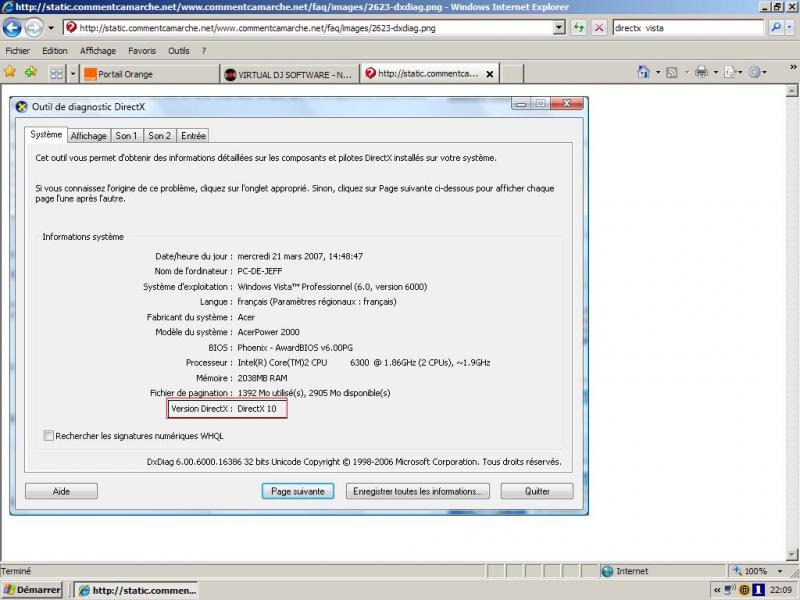Click the Quitter button
Image resolution: width=800 pixels, height=600 pixels.
pyautogui.click(x=537, y=491)
